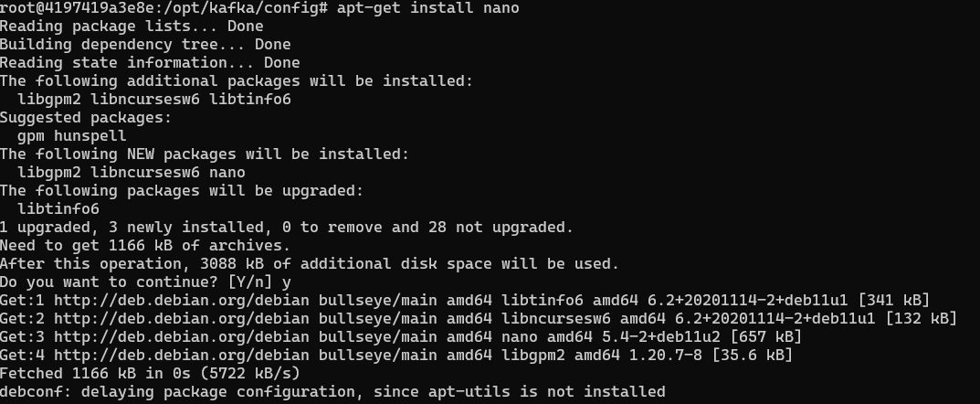Click the 'gpm hunspell' suggested packages line
This screenshot has height=404, width=980.
click(x=72, y=135)
